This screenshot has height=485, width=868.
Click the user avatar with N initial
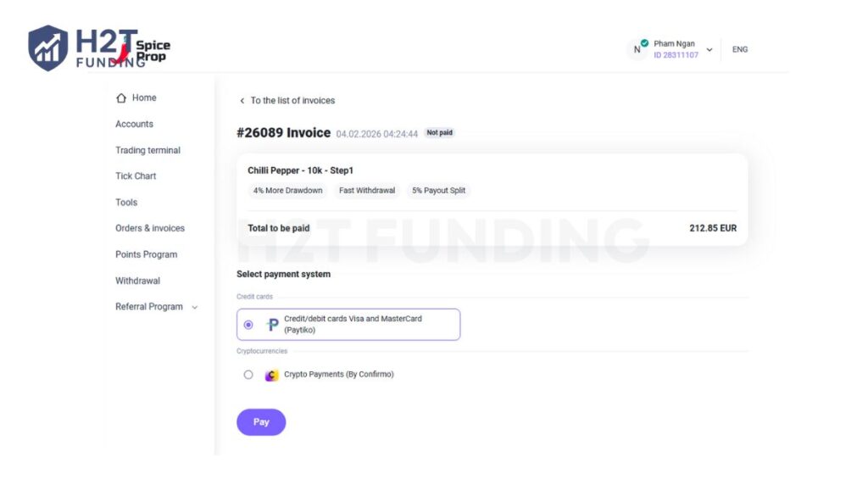pyautogui.click(x=637, y=49)
